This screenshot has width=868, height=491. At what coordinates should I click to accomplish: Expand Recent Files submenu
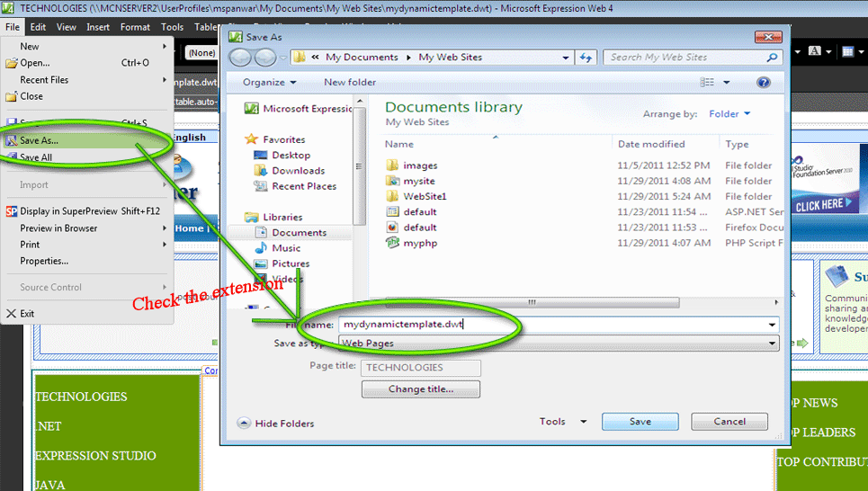click(165, 80)
